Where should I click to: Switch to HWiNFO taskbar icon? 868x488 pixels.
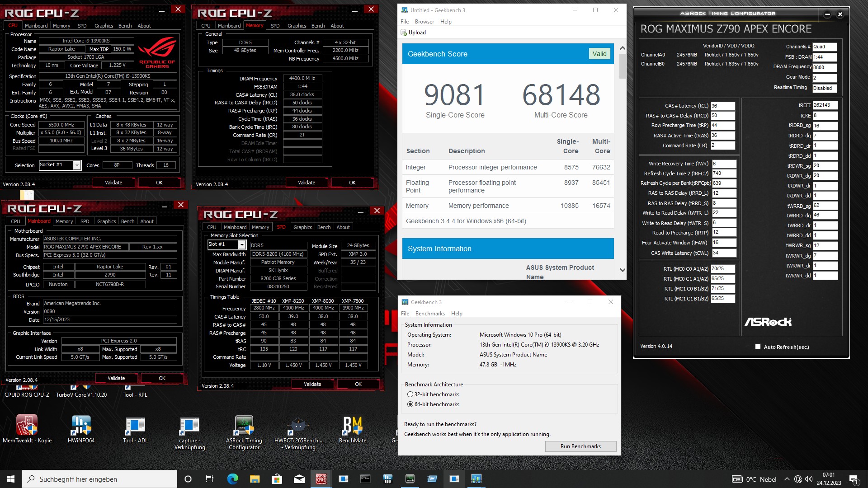click(x=387, y=479)
